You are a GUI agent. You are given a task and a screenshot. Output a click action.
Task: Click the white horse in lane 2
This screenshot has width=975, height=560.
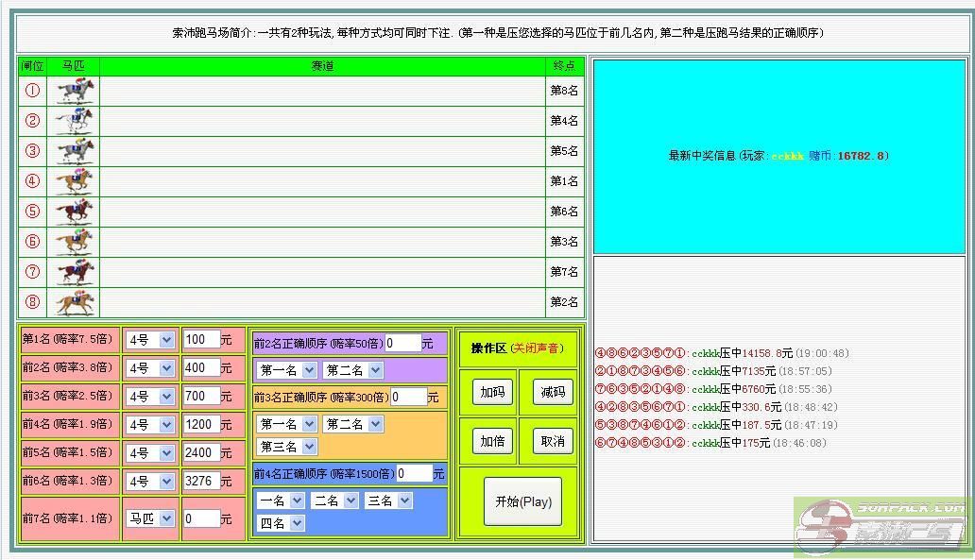[75, 121]
